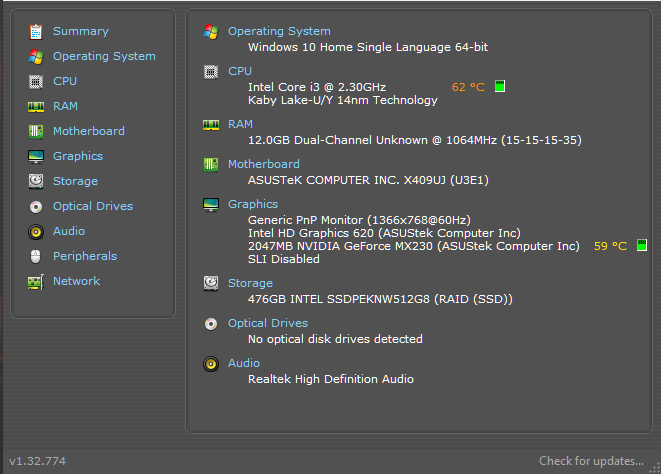Click the Motherboard icon in sidebar
This screenshot has width=661, height=474.
coord(36,132)
